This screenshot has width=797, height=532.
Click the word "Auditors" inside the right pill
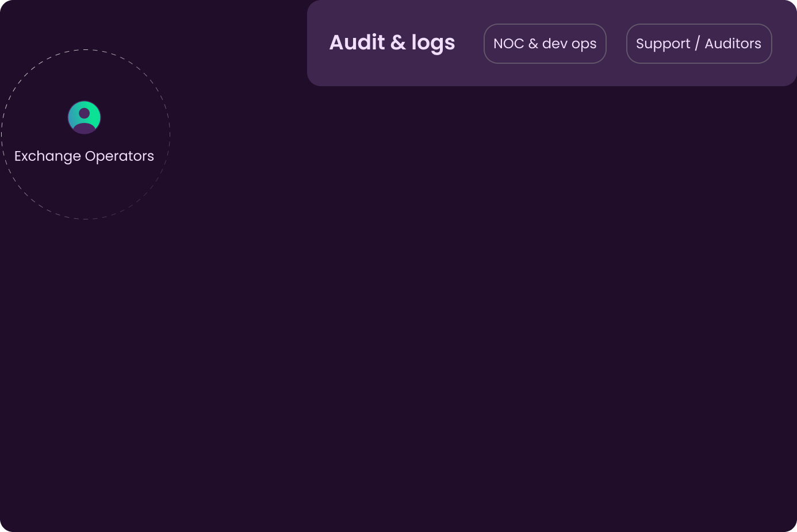click(x=733, y=44)
